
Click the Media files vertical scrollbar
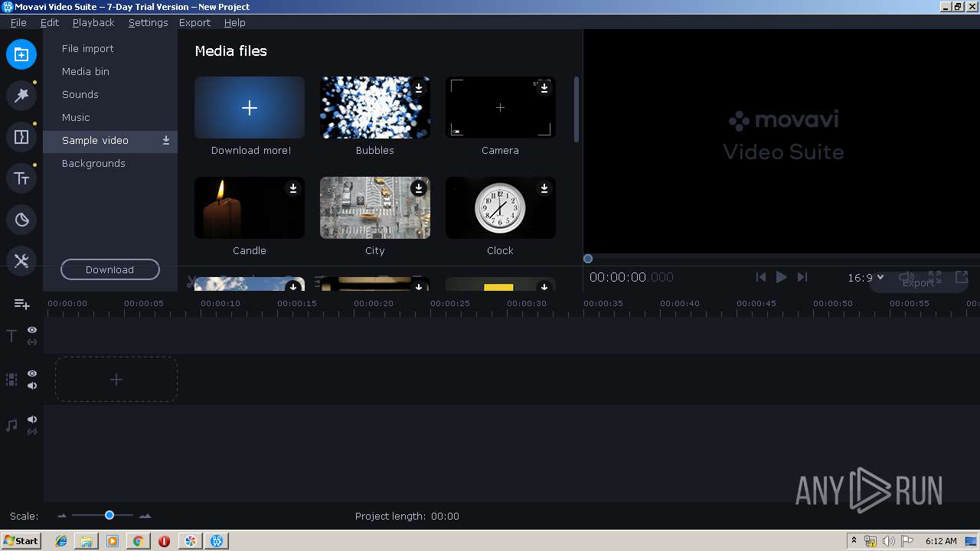point(577,109)
